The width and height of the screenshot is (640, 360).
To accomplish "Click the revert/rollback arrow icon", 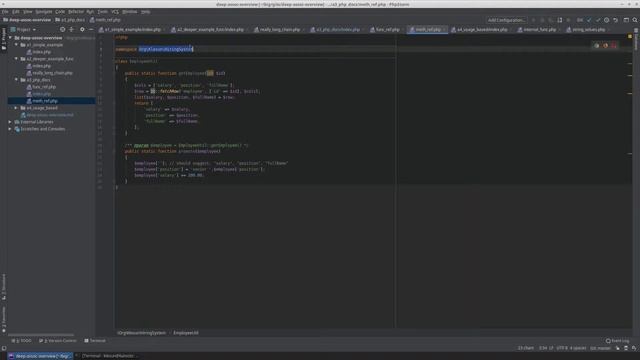I will [616, 20].
